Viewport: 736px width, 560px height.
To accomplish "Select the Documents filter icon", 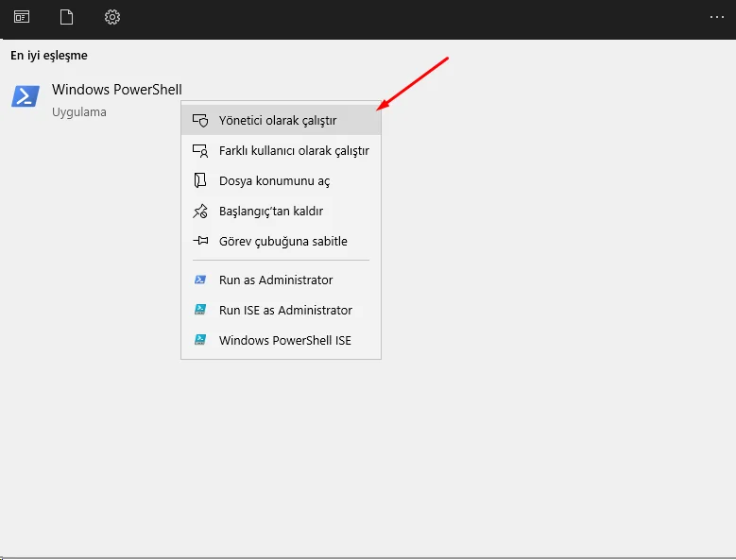I will [67, 17].
